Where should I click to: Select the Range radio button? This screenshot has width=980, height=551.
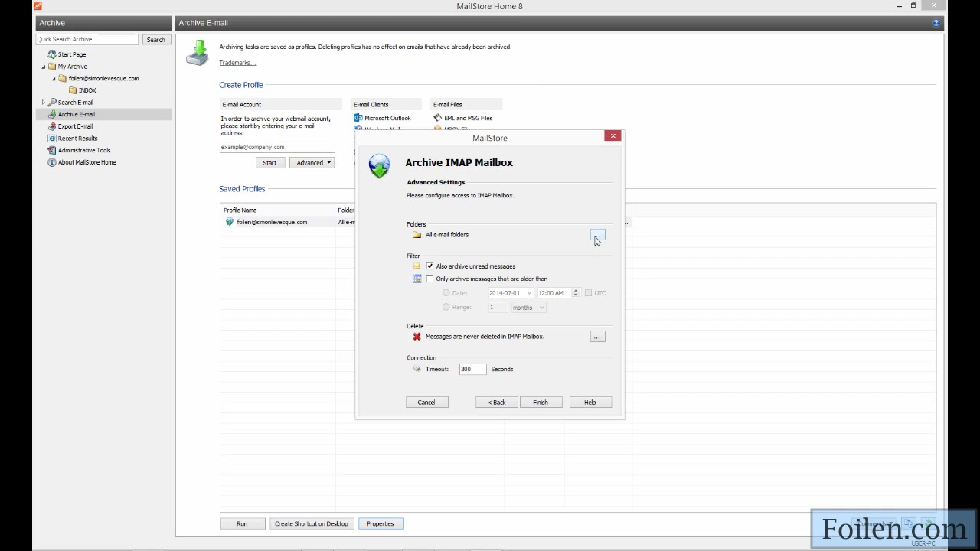(446, 307)
